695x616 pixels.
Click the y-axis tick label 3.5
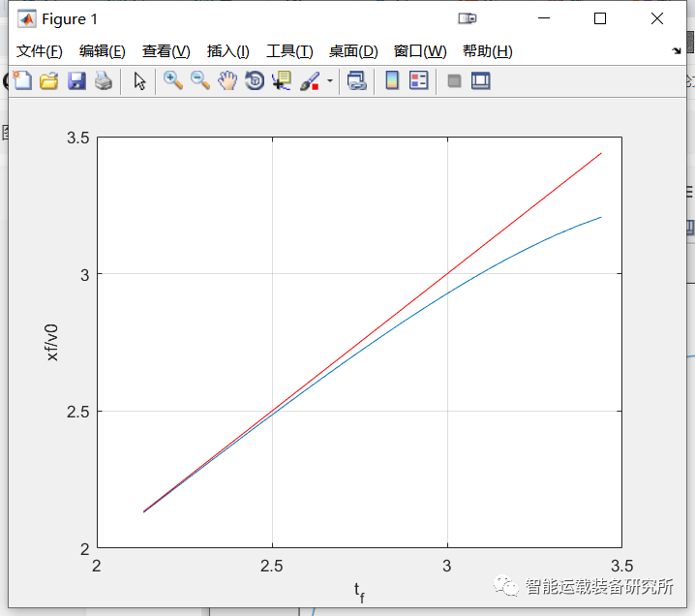point(78,138)
